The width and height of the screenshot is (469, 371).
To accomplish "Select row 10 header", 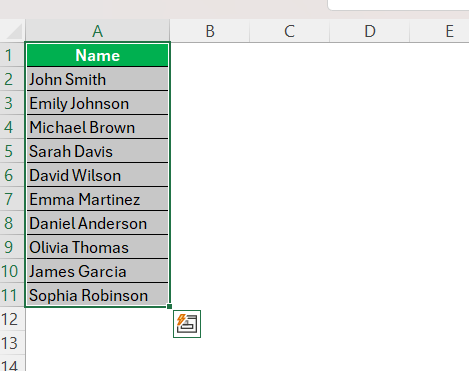I will tap(12, 271).
